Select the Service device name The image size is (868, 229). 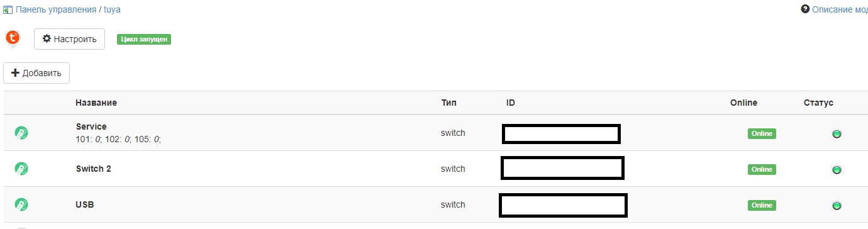[91, 126]
